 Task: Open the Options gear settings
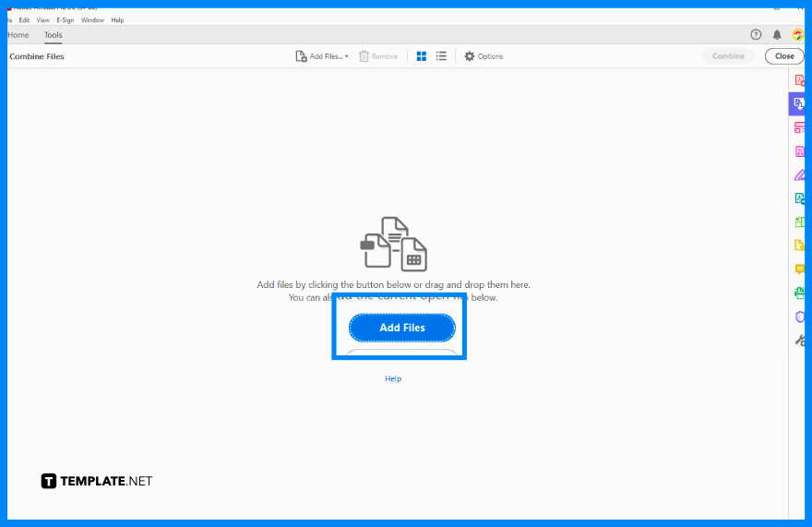click(484, 56)
